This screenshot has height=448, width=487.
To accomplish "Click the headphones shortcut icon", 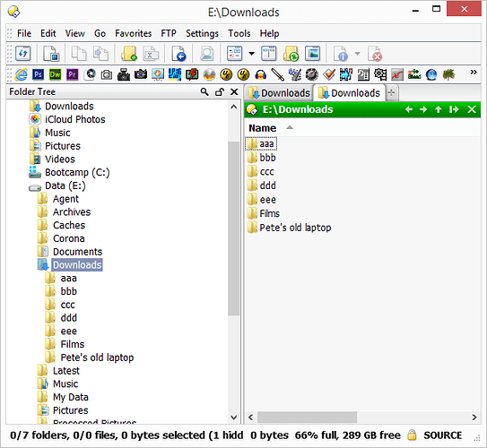I will tap(261, 74).
